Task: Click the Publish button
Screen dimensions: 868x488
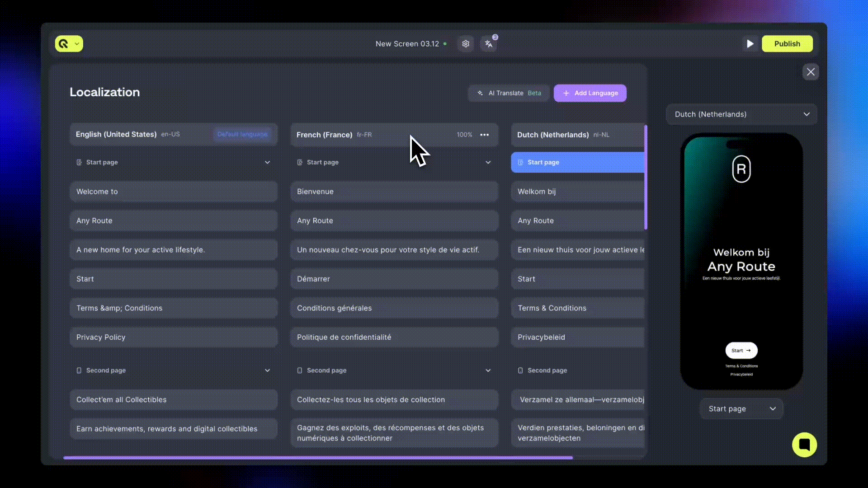Action: coord(787,44)
